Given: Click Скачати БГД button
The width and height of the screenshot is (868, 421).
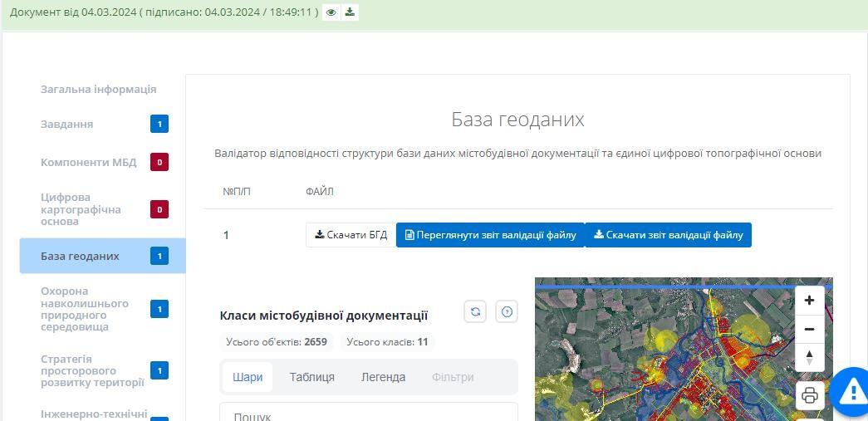Looking at the screenshot, I should [351, 235].
